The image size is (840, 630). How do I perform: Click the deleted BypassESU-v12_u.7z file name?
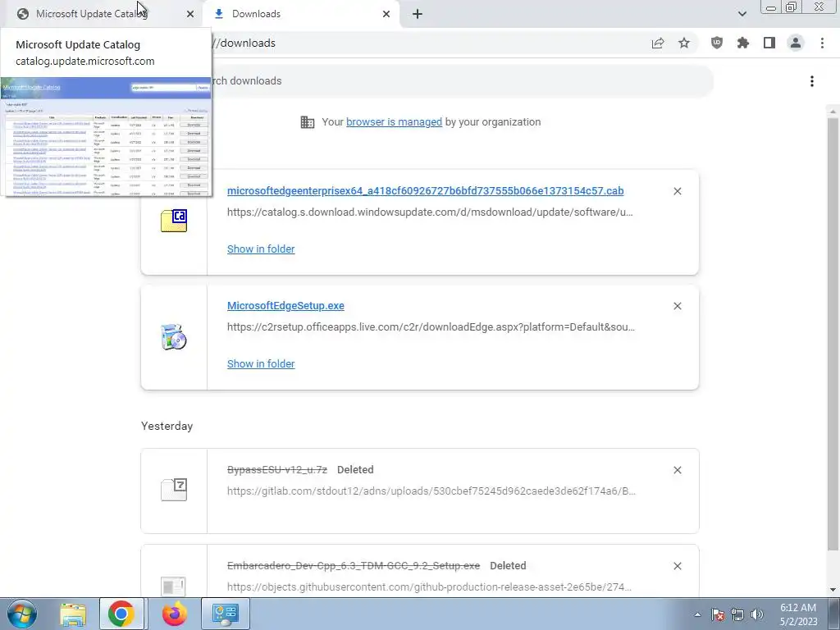pyautogui.click(x=277, y=470)
